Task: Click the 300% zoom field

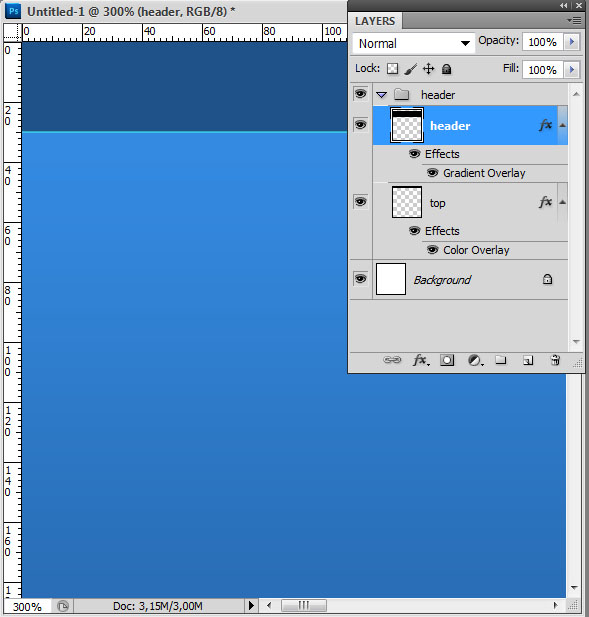Action: (27, 606)
